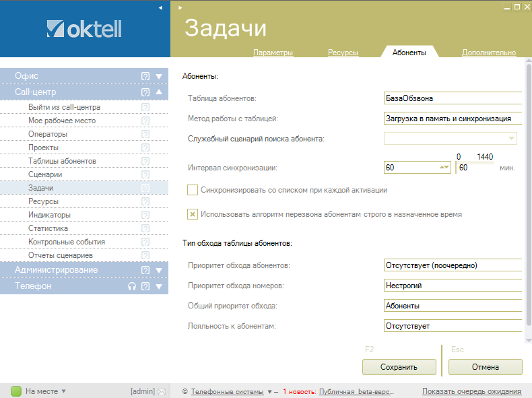Enable Синхронизировать со списком checkbox
Viewport: 532px width, 398px height.
(x=193, y=190)
